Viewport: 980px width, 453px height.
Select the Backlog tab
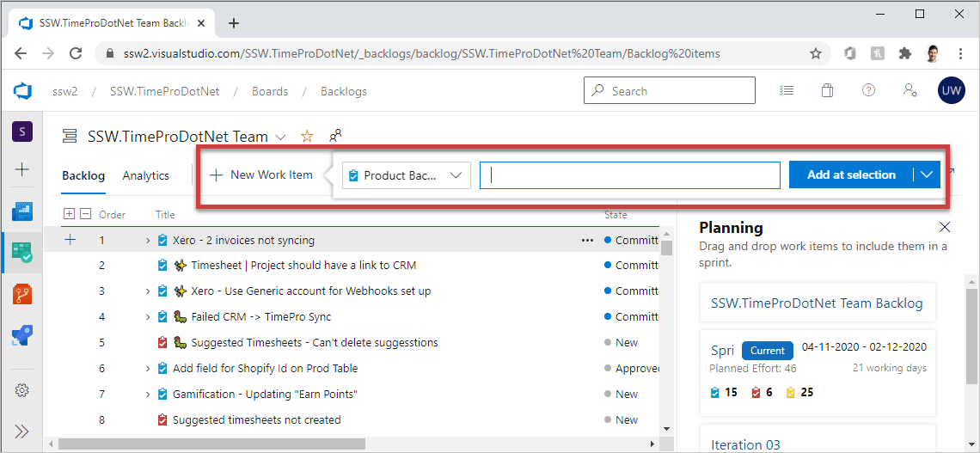click(x=83, y=175)
